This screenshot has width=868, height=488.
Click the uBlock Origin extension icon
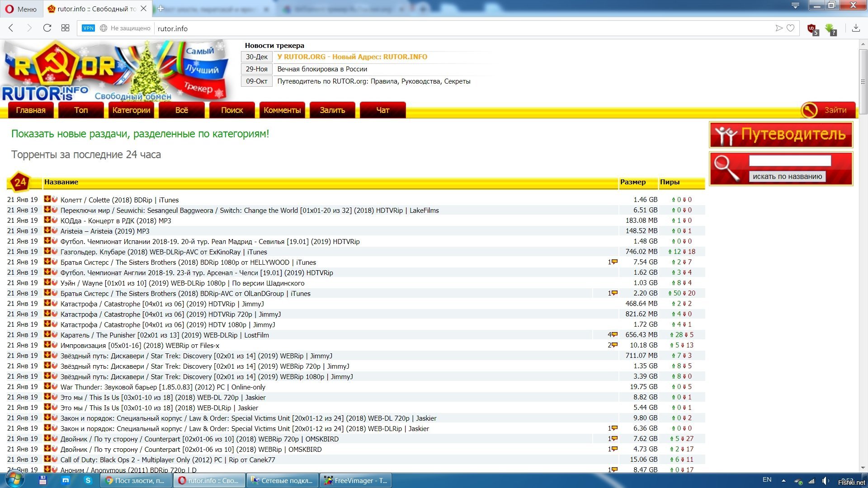coord(812,29)
